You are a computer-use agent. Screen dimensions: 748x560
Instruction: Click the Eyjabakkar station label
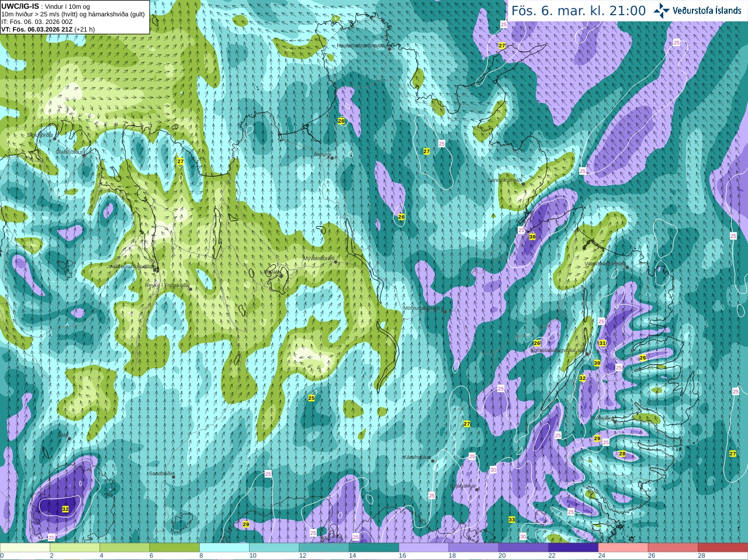(x=464, y=486)
